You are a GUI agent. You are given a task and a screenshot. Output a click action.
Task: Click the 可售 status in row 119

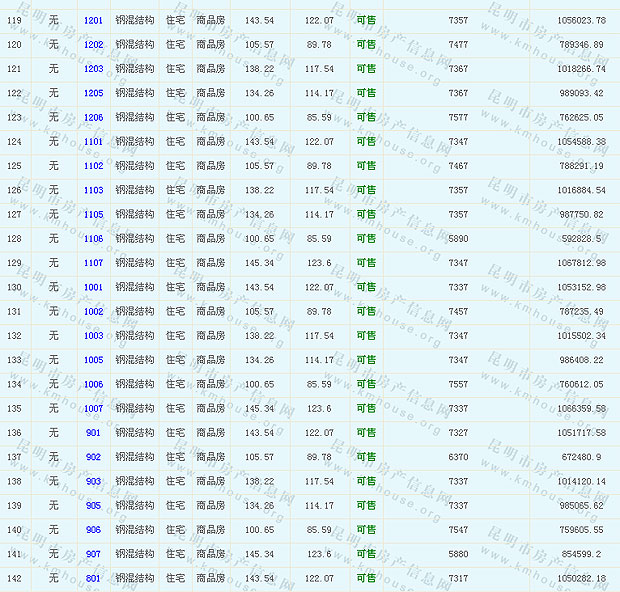pyautogui.click(x=366, y=21)
